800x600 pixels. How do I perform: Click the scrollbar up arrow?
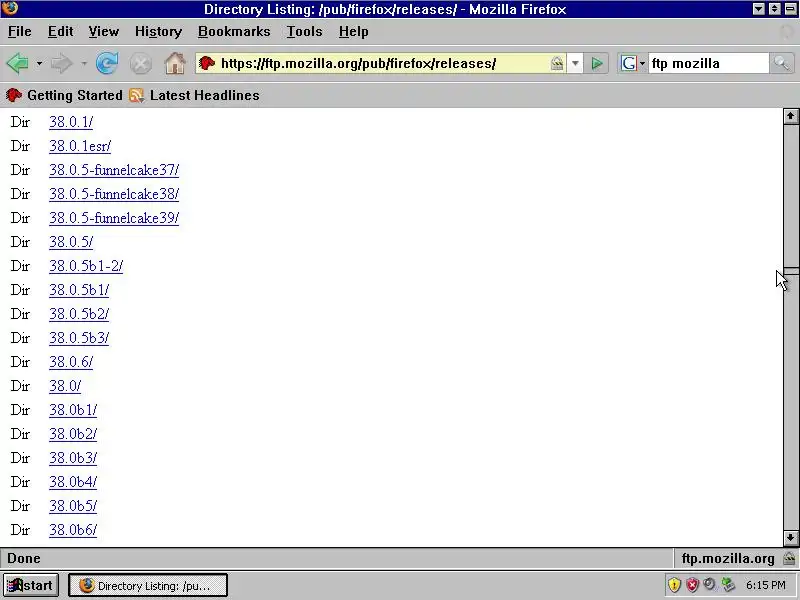pos(791,116)
